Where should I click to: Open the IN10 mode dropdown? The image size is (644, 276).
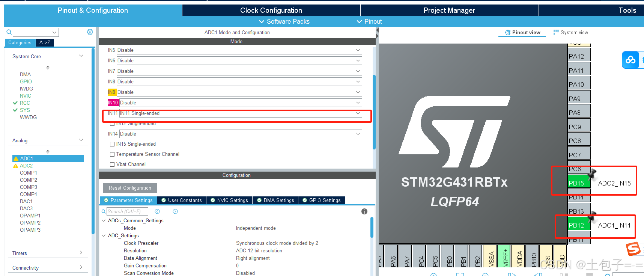point(241,103)
